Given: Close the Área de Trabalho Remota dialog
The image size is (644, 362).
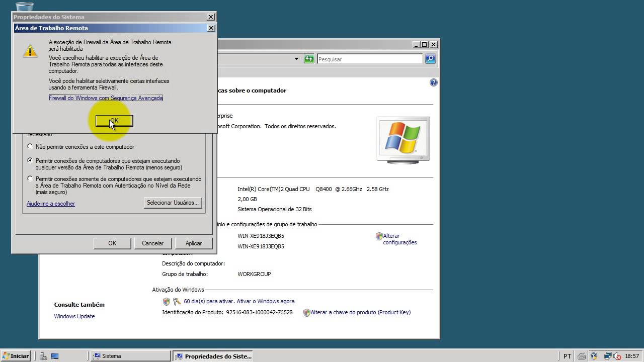Looking at the screenshot, I should coord(211,28).
